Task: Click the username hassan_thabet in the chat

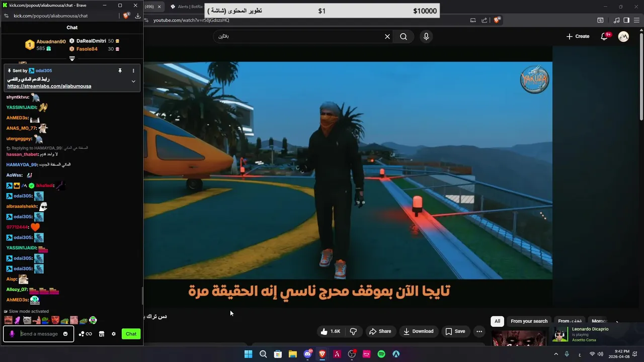Action: tap(22, 154)
